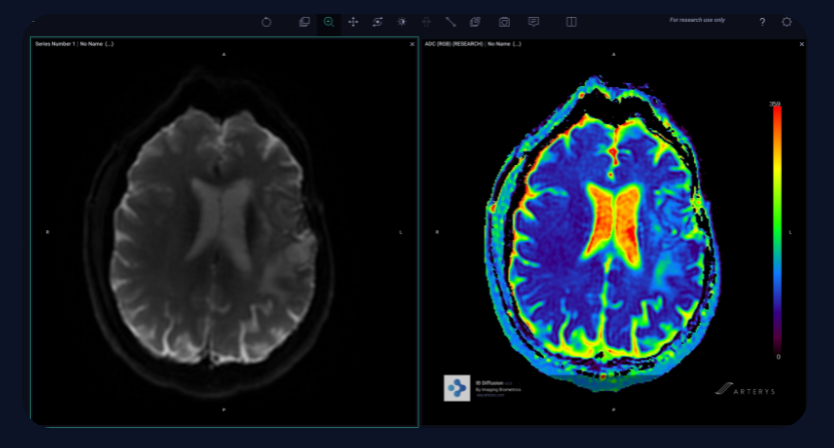The image size is (834, 448).
Task: Select the line measurement tool
Action: (451, 22)
